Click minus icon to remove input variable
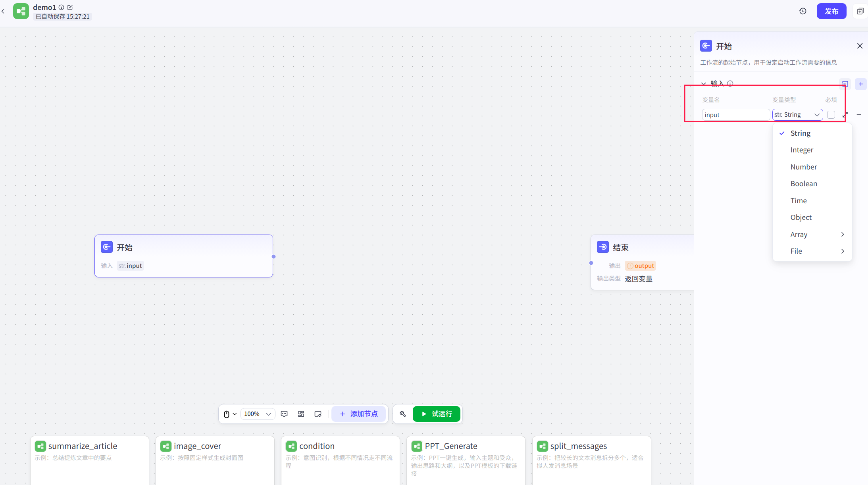Viewport: 868px width, 485px height. (859, 115)
